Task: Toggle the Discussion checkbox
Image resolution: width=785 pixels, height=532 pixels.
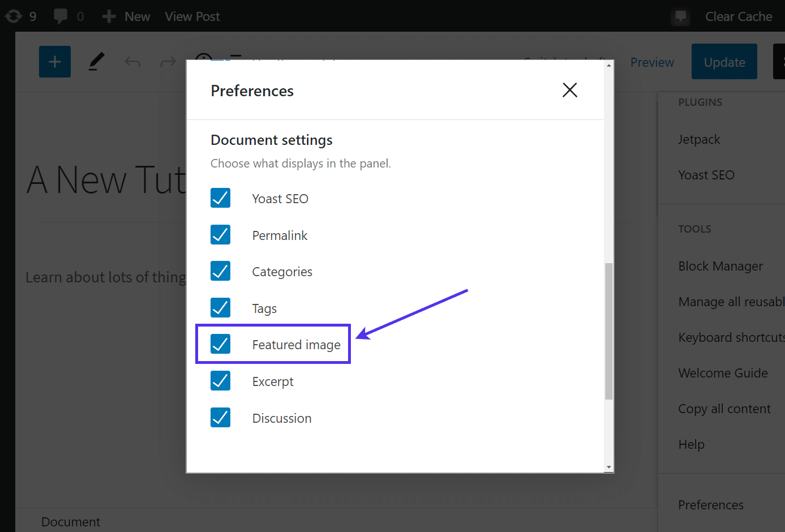Action: point(221,418)
